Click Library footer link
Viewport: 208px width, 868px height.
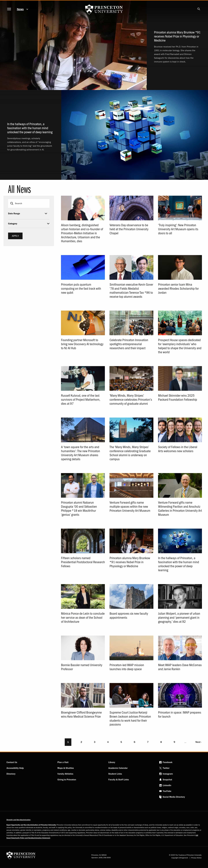coord(112,762)
